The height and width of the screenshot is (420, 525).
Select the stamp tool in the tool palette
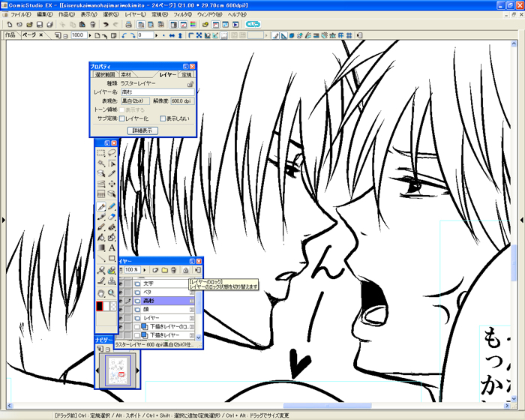pyautogui.click(x=112, y=281)
